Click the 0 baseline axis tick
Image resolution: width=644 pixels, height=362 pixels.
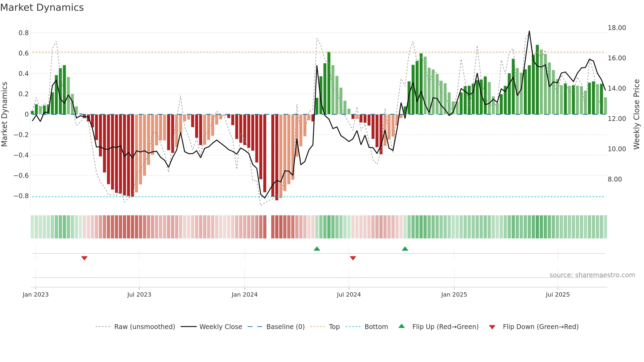(x=27, y=114)
